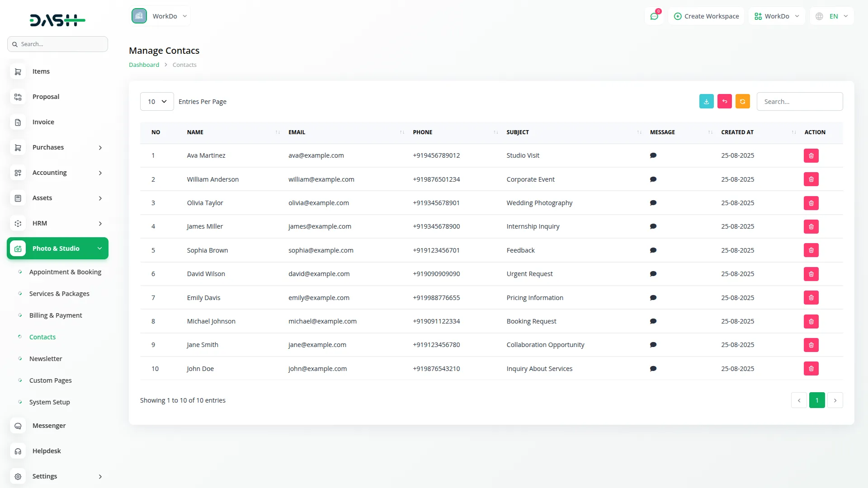The height and width of the screenshot is (488, 868).
Task: Open chat notifications icon in header
Action: (x=654, y=16)
